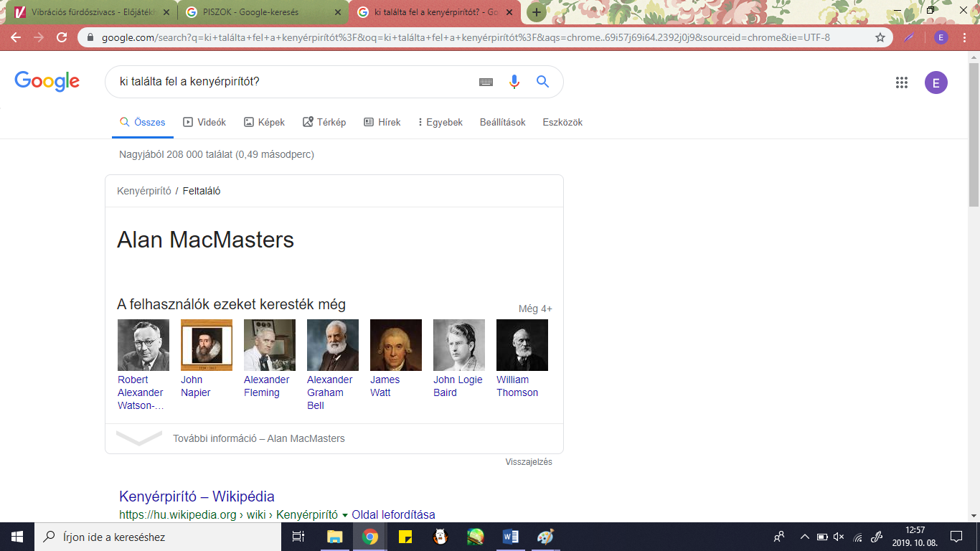
Task: Select the William Thomson portrait thumbnail
Action: coord(522,345)
